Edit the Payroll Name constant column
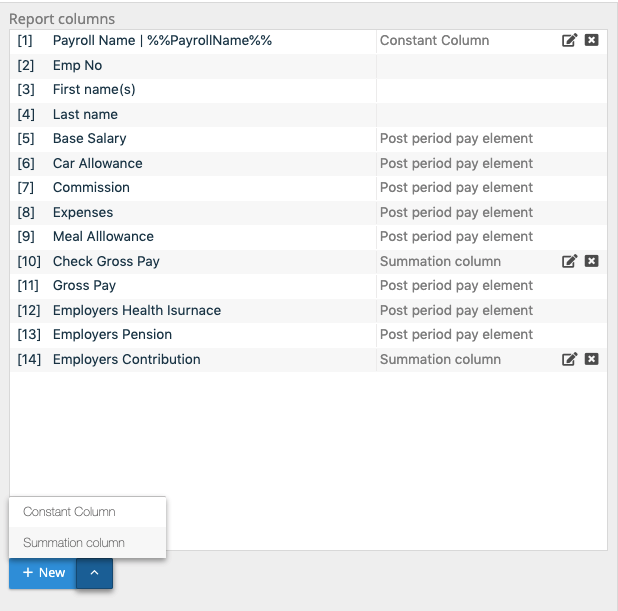 [x=569, y=41]
